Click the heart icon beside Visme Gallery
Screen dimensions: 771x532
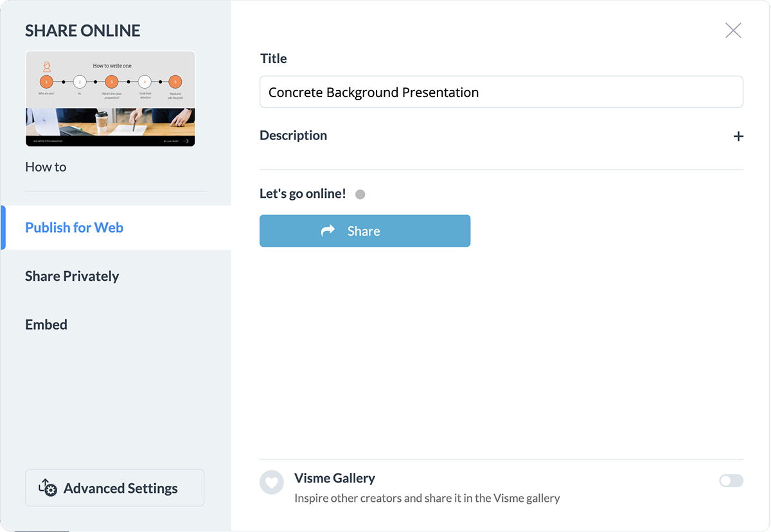tap(272, 482)
